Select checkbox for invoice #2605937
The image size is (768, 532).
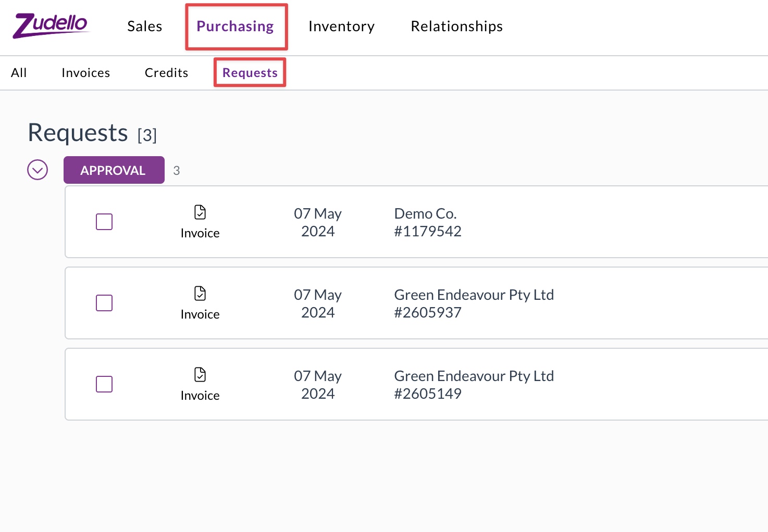[x=104, y=303]
